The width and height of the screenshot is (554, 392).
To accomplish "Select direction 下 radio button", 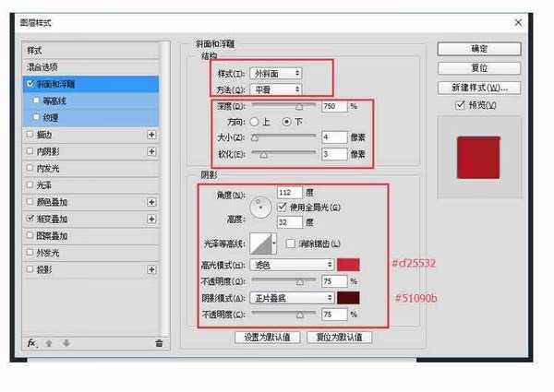I will click(x=286, y=122).
